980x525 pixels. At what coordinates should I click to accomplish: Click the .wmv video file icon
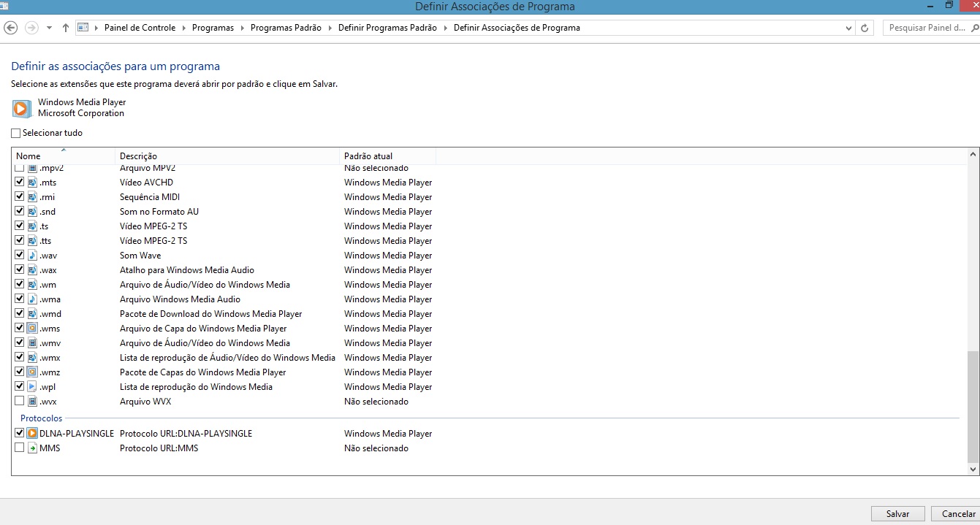[x=32, y=343]
